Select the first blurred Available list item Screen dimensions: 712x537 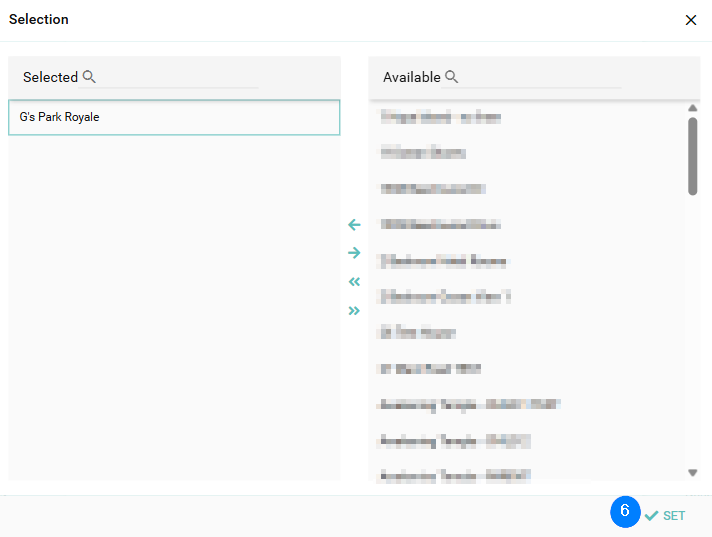tap(440, 117)
